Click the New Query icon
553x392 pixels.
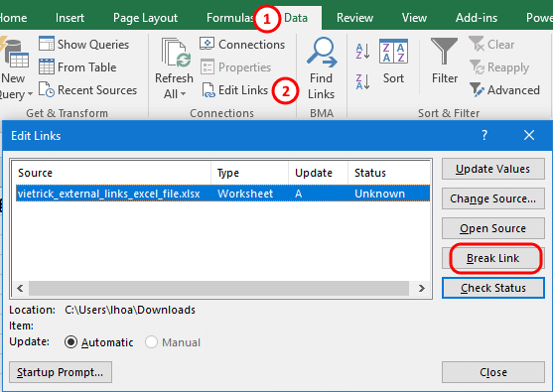[14, 53]
